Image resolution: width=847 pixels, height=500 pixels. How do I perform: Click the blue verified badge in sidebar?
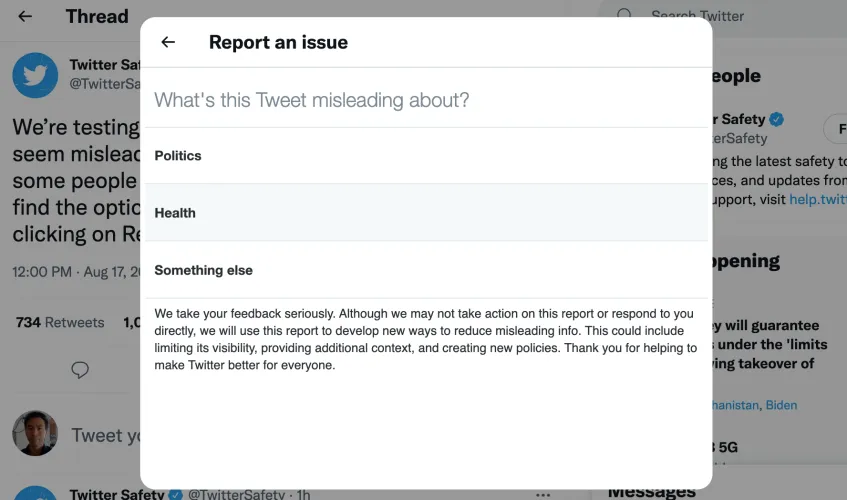coord(777,119)
